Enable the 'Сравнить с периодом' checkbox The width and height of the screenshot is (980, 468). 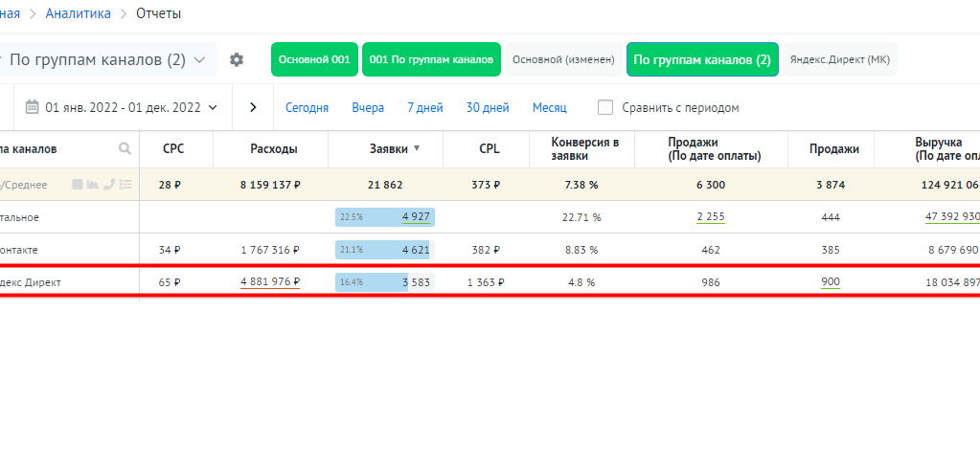[x=605, y=108]
